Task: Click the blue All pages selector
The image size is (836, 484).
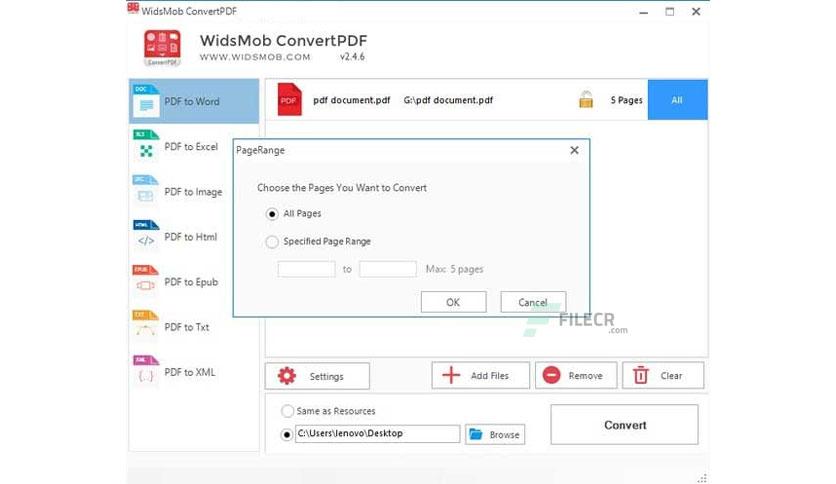Action: 678,100
